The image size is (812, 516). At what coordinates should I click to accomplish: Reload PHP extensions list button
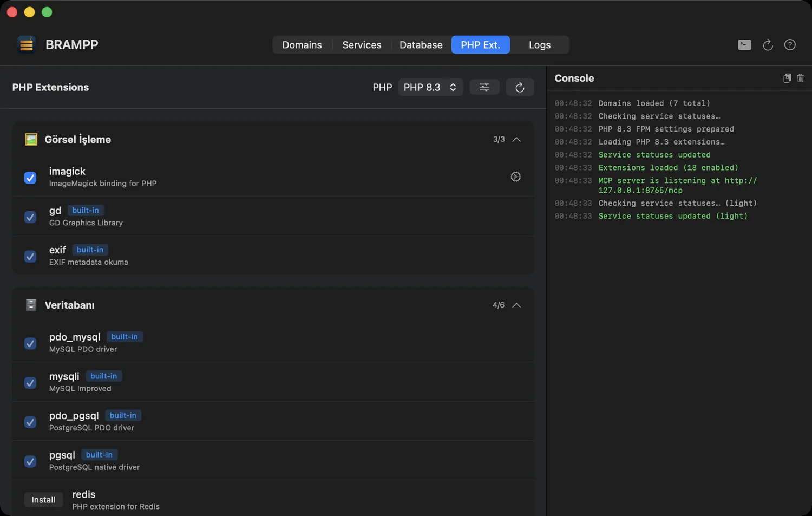click(520, 87)
